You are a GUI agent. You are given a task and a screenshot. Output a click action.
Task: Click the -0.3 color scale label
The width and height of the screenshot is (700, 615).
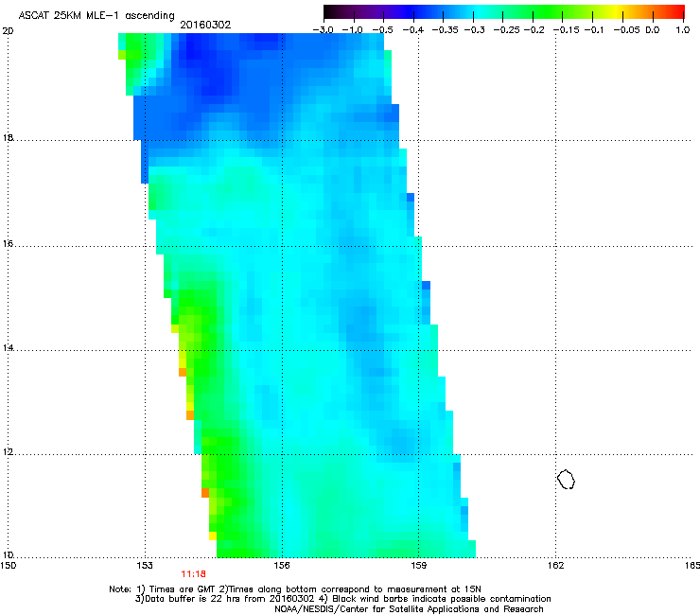(474, 30)
